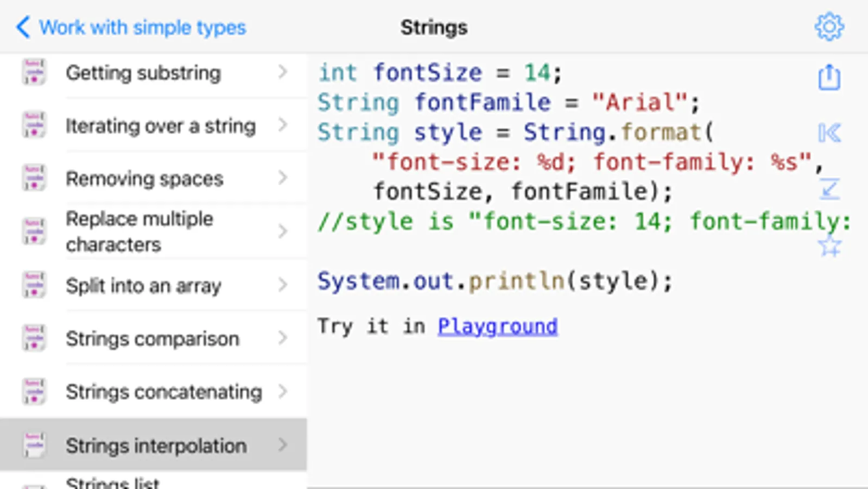868x489 pixels.
Task: Expand the Strings concatenating chevron
Action: pyautogui.click(x=282, y=391)
